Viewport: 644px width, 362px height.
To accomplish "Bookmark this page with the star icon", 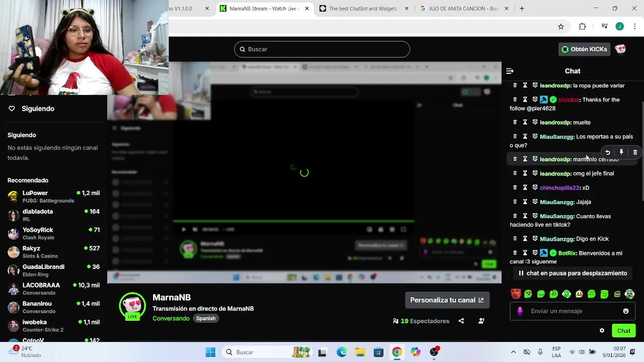I will click(561, 27).
